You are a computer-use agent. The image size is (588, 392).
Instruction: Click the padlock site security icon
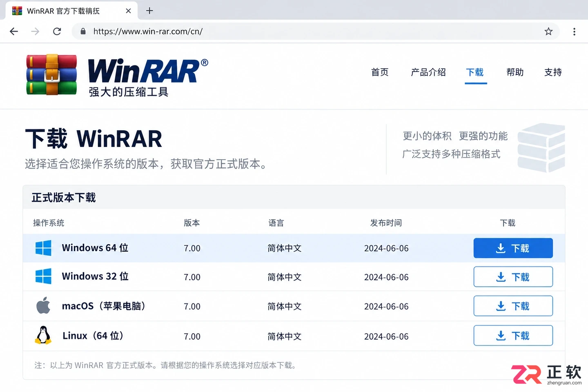[83, 31]
